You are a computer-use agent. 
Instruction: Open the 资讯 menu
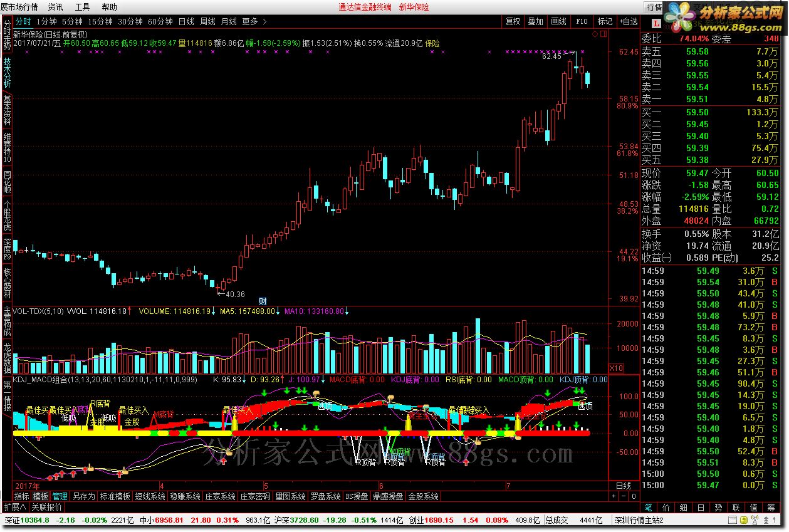[x=55, y=7]
